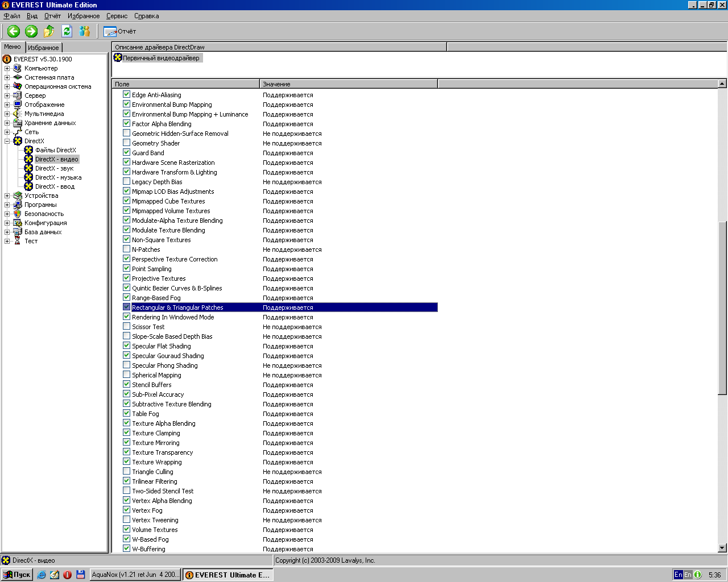Toggle the Geometry Shader checkbox
Screen dimensions: 728x582
click(x=127, y=143)
